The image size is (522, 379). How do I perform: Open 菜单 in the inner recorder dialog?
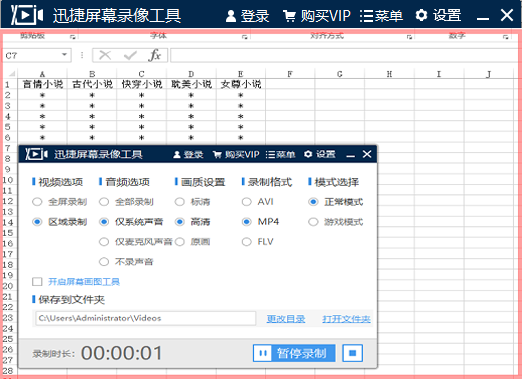(x=280, y=154)
